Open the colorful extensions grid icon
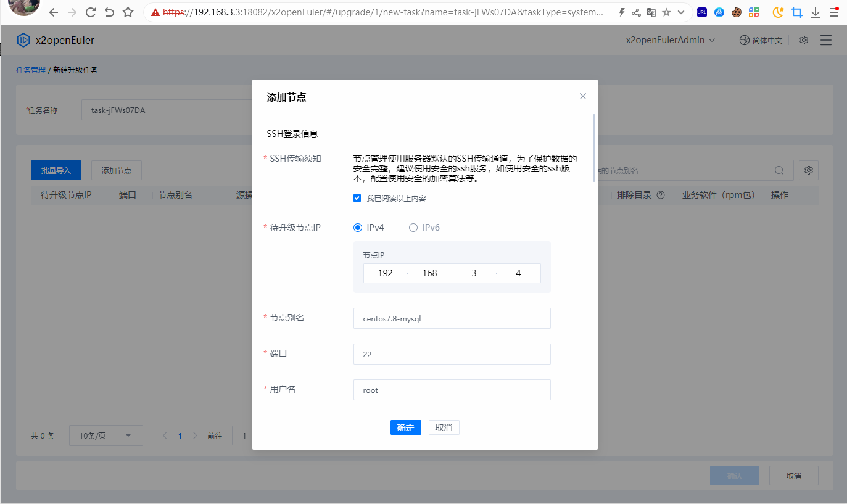 (x=754, y=12)
